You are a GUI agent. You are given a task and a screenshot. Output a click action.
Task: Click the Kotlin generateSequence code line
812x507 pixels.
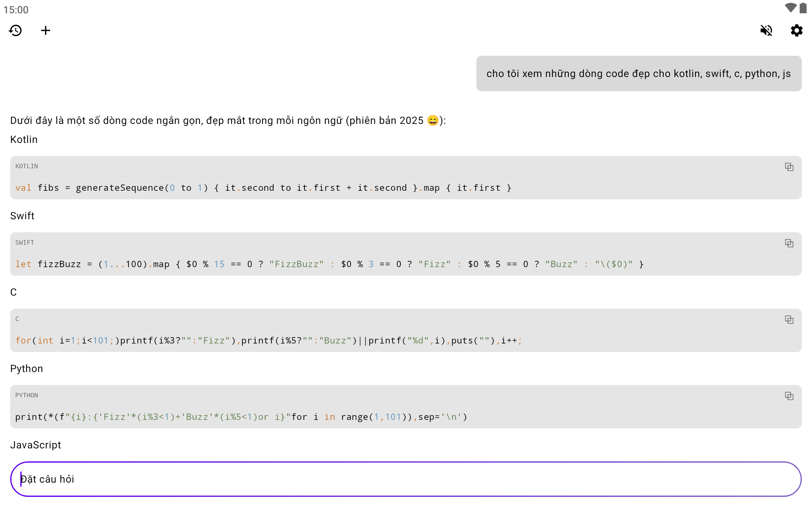click(263, 188)
